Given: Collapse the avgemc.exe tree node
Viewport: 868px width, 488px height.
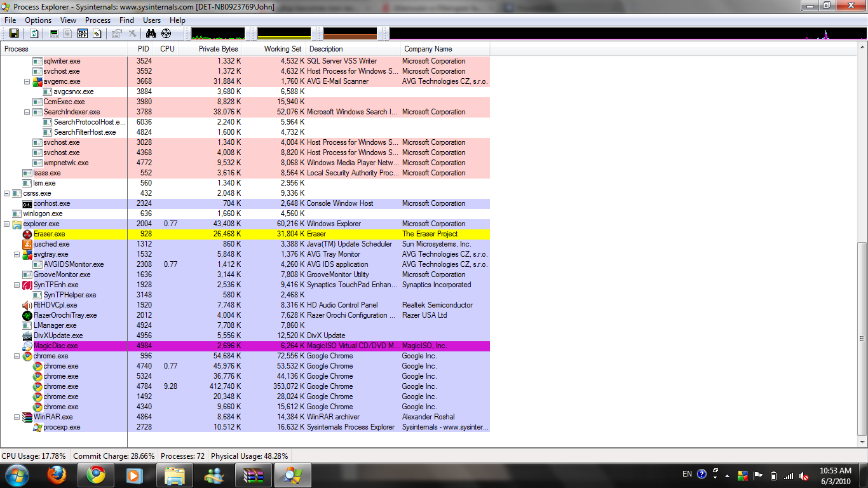Looking at the screenshot, I should coord(27,81).
